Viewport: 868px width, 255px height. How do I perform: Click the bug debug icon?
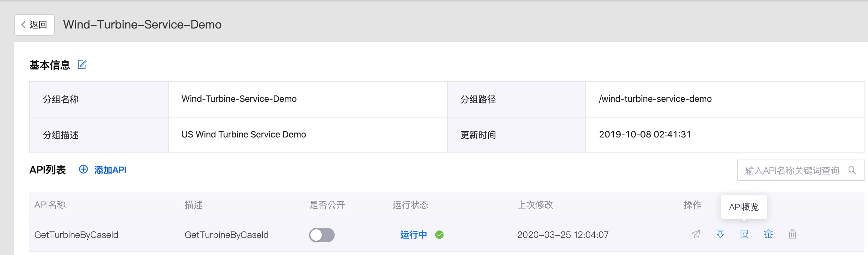(768, 234)
